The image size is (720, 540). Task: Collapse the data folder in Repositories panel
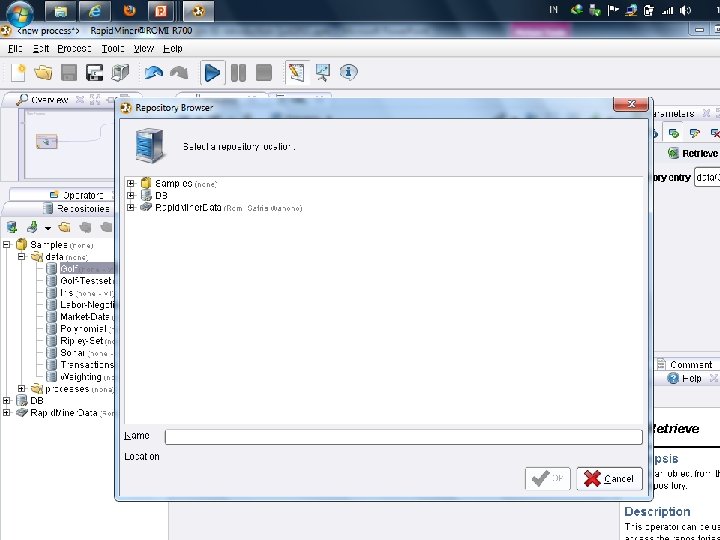tap(22, 257)
